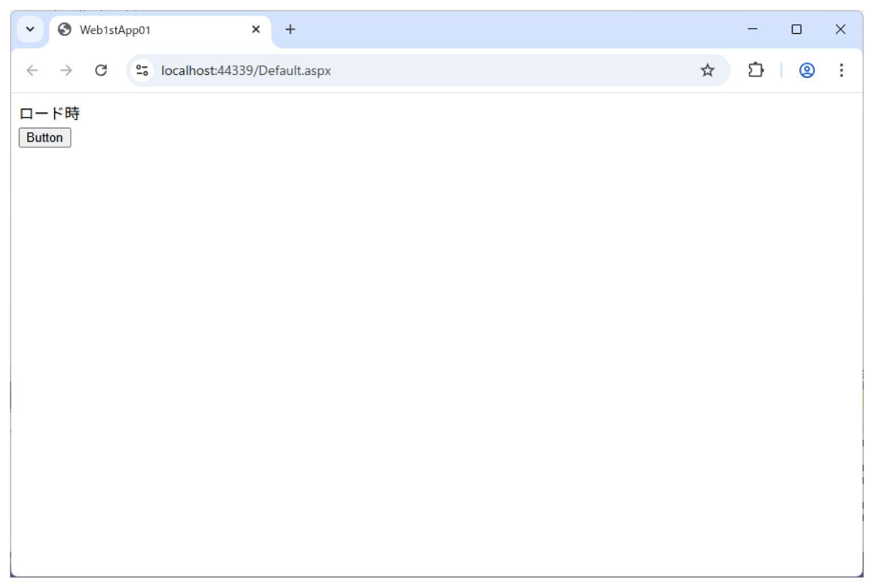This screenshot has width=874, height=588.
Task: Bookmark this page with the star icon
Action: tap(707, 71)
